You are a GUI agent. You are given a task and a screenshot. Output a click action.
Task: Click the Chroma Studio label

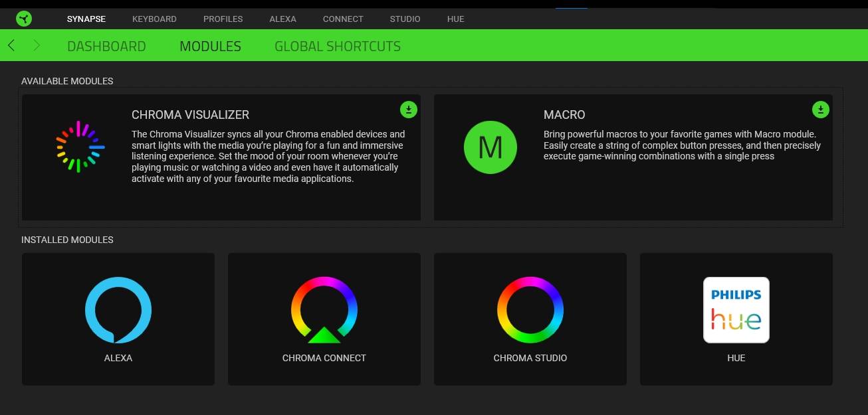point(530,358)
